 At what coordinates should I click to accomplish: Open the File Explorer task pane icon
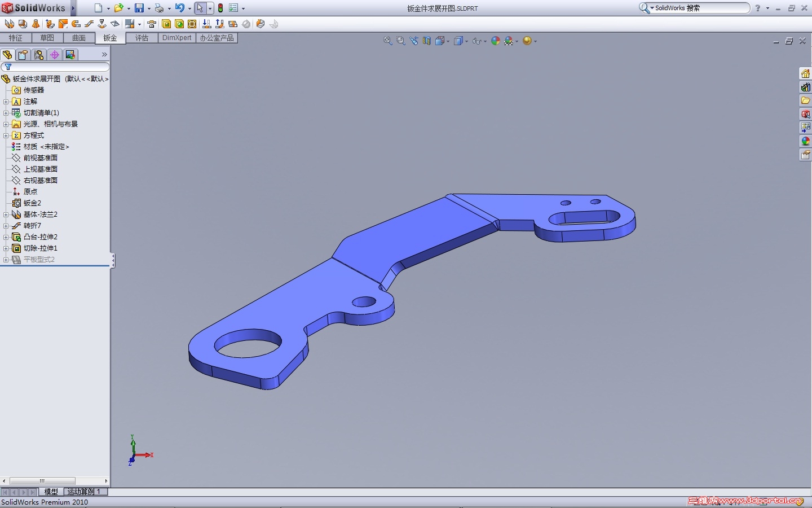pos(805,100)
